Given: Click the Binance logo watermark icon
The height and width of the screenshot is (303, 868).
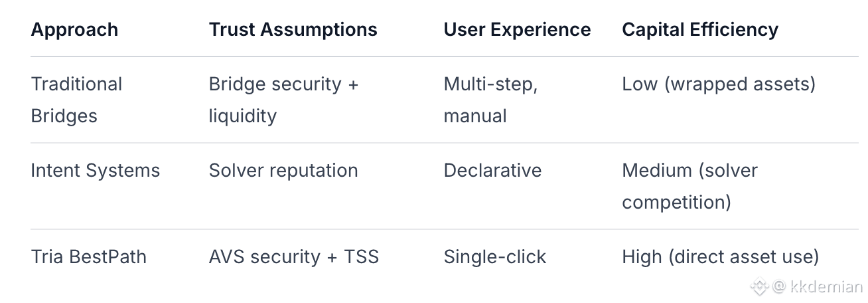Looking at the screenshot, I should pos(760,287).
